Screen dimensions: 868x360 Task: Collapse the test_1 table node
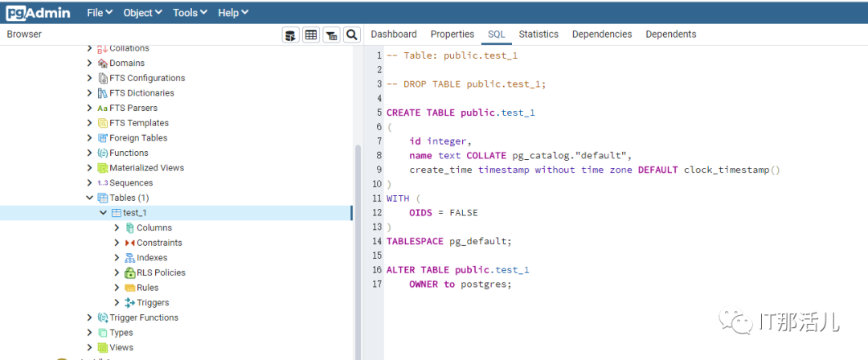pyautogui.click(x=103, y=213)
